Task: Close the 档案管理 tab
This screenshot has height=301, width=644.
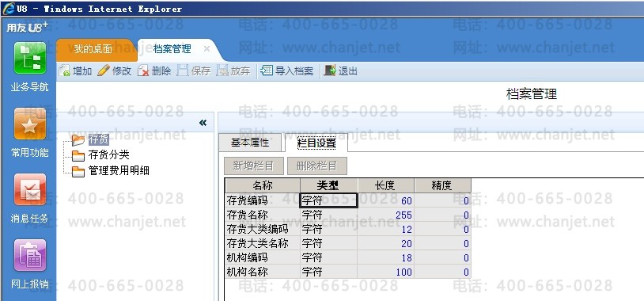Action: pos(207,49)
